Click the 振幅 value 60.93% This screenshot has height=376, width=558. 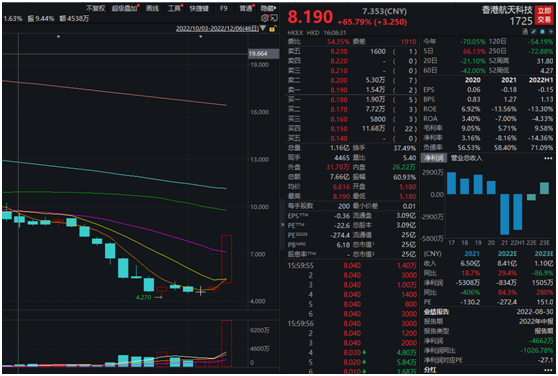404,177
